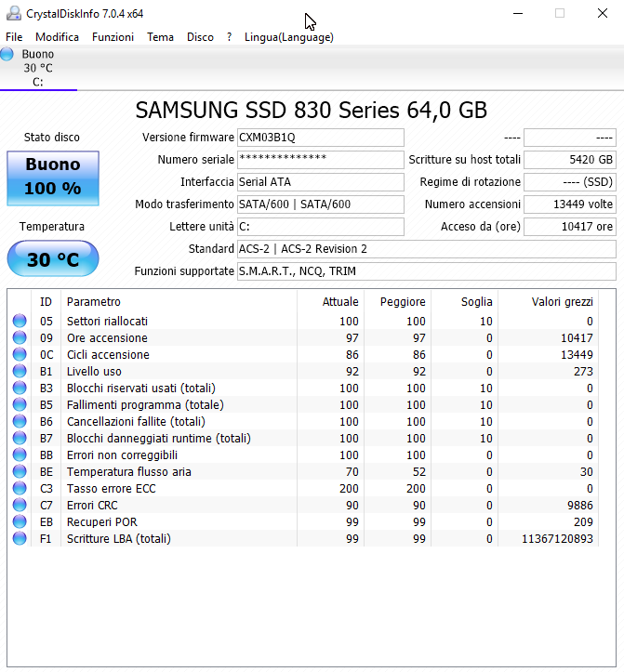This screenshot has height=672, width=624.
Task: Select the C: disk tab at top
Action: pos(38,68)
